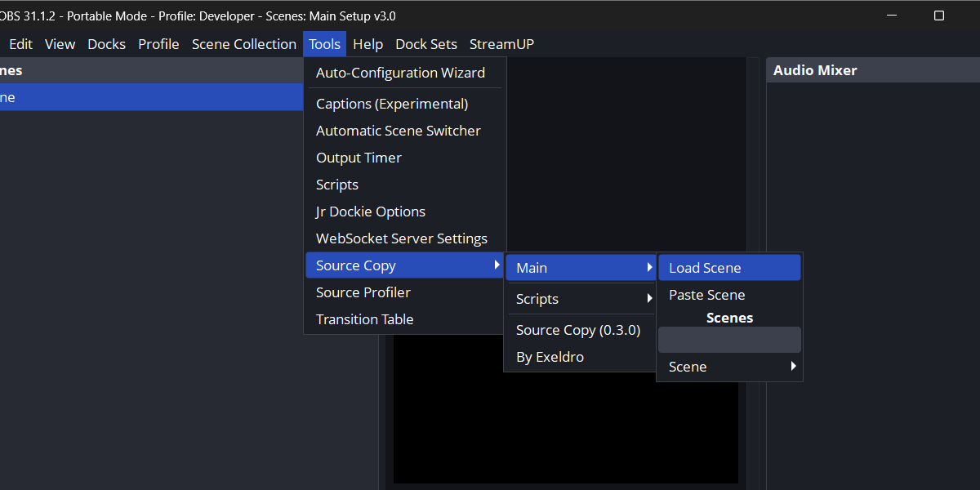Open the View menu
This screenshot has width=980, height=490.
coord(60,44)
